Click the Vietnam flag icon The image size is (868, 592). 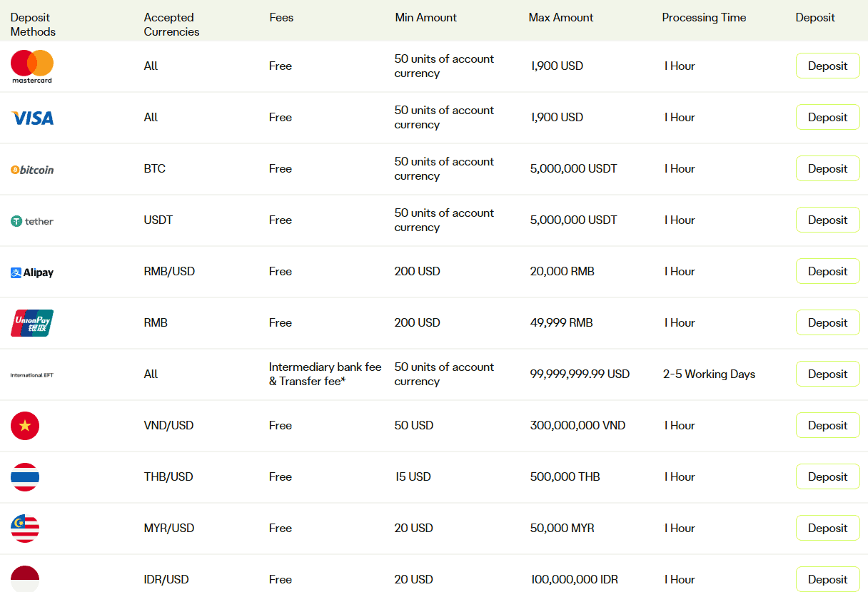[25, 425]
